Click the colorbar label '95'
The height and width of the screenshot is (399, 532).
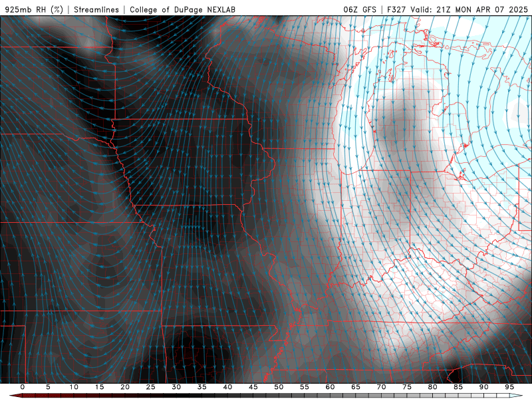[509, 387]
